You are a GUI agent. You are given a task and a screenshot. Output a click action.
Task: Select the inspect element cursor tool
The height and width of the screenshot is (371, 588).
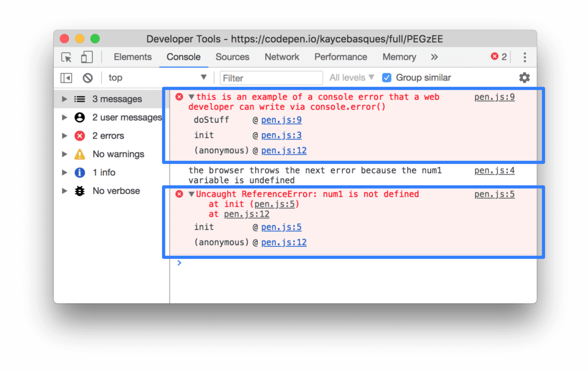(66, 57)
